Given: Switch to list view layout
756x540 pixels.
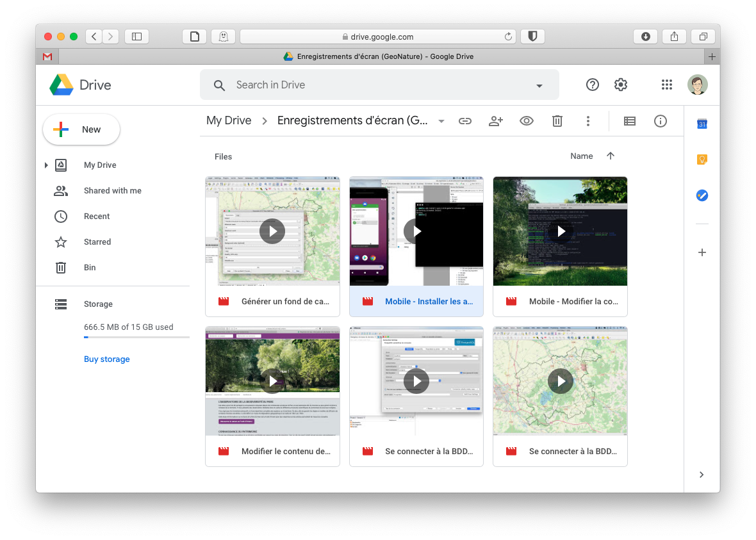Looking at the screenshot, I should click(x=630, y=121).
